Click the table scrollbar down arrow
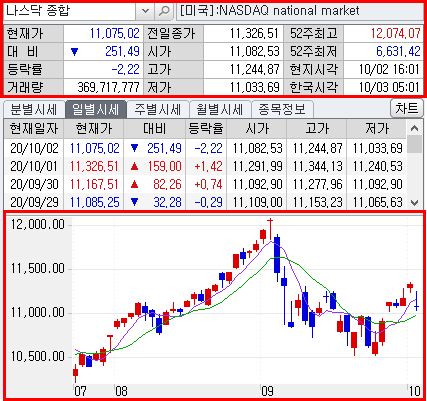 point(415,202)
